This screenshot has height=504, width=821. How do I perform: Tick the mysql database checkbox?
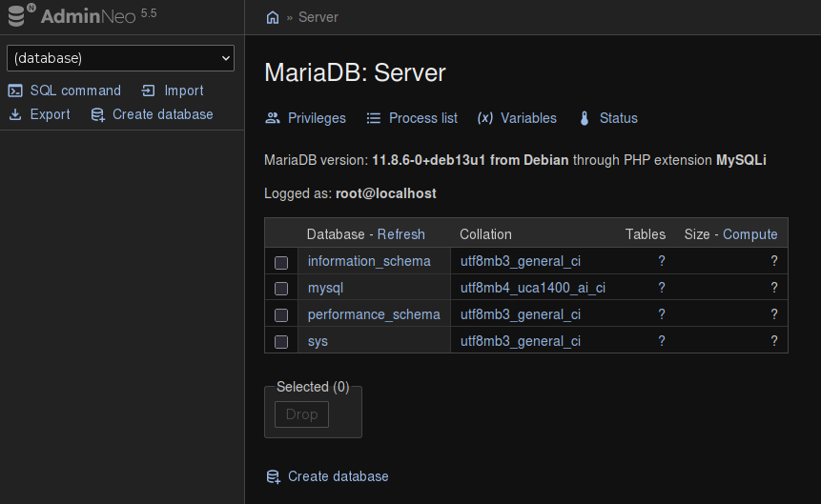tap(281, 289)
